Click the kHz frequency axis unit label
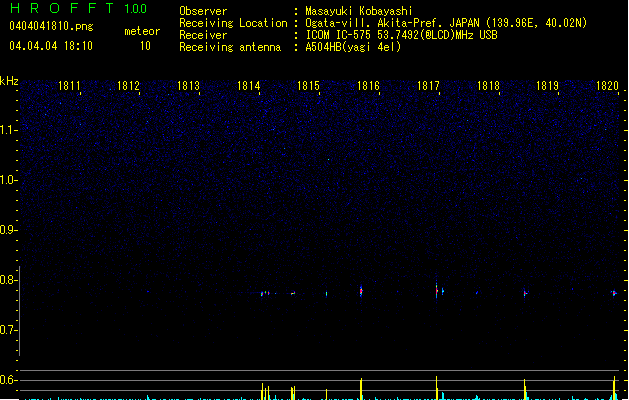 (9, 81)
